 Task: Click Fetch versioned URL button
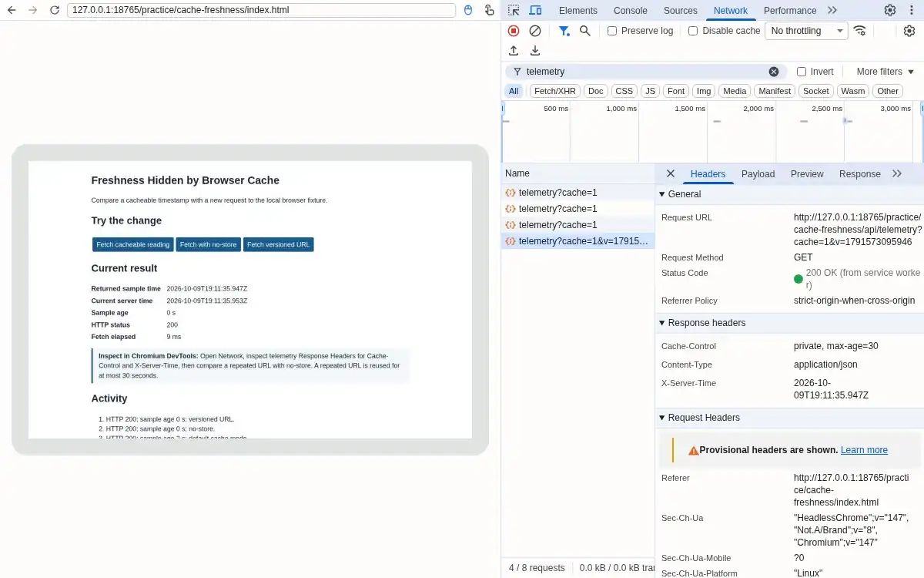click(x=279, y=244)
